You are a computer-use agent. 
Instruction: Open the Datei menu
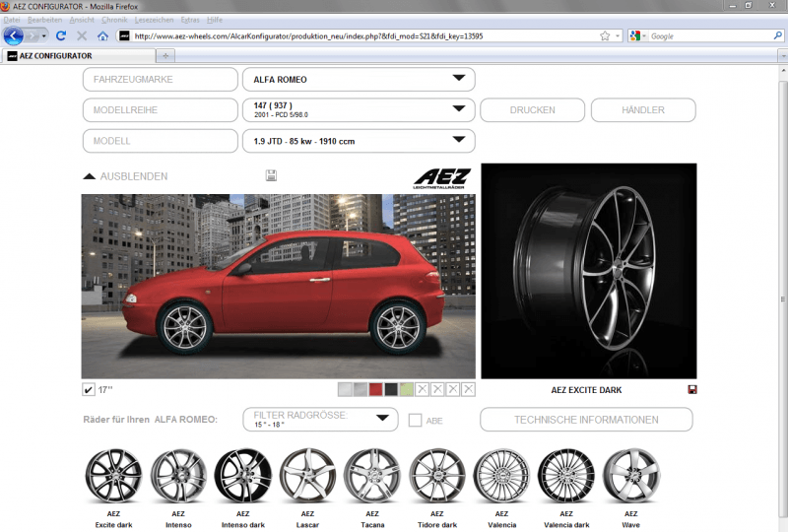click(x=12, y=20)
